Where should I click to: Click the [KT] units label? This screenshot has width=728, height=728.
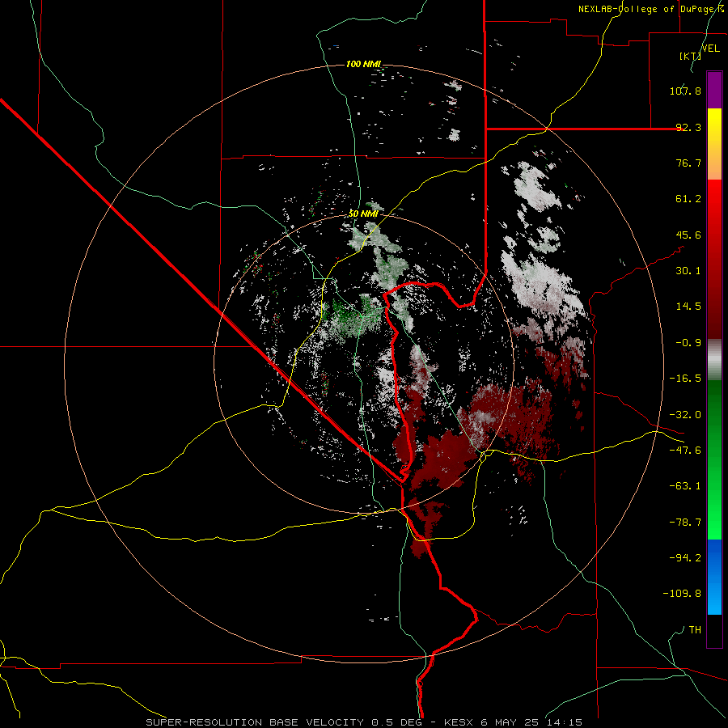691,56
